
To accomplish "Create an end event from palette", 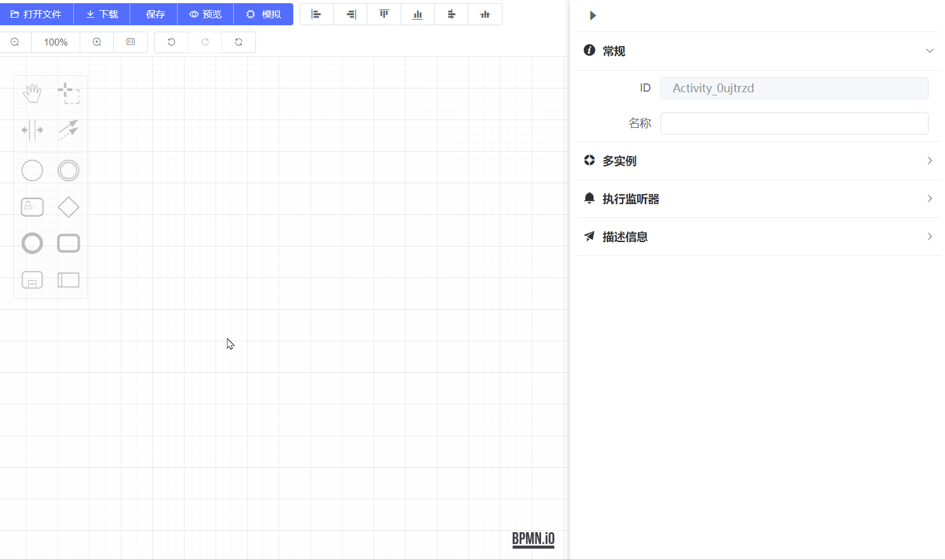I will tap(32, 243).
